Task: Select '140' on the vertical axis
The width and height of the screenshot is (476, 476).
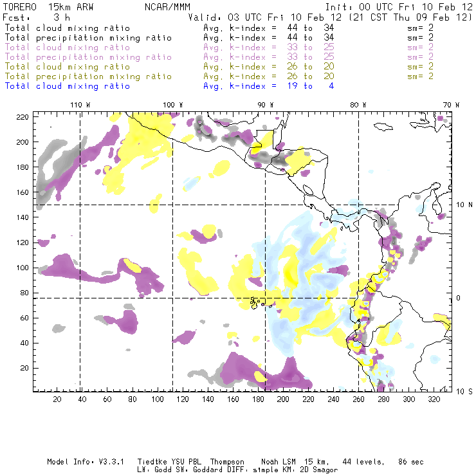Action: [23, 217]
